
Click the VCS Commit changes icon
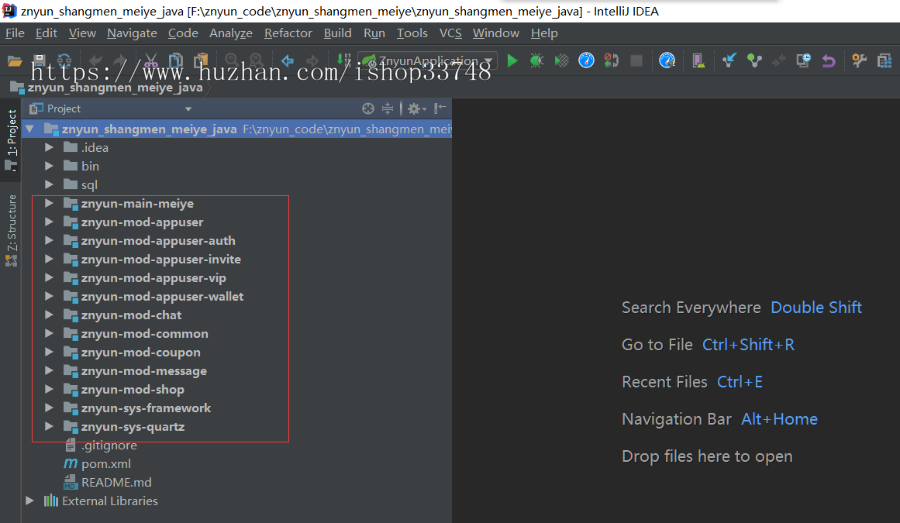coord(754,60)
